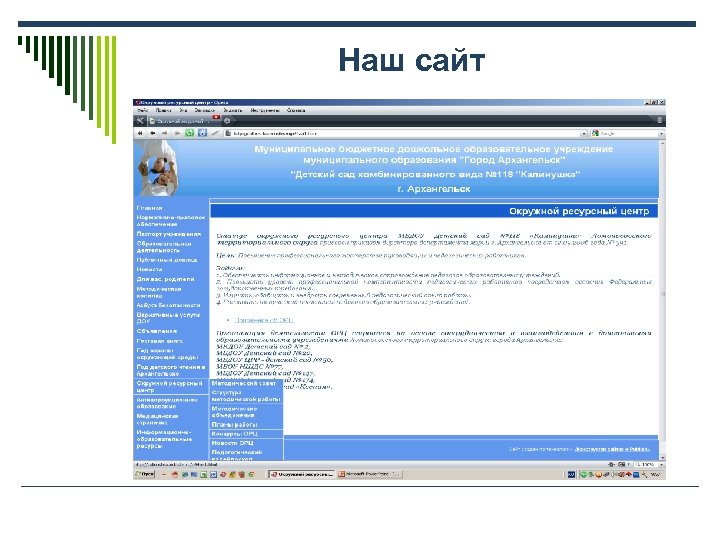Expand the search engine dropdown arrow
This screenshot has height=540, width=720.
662,134
